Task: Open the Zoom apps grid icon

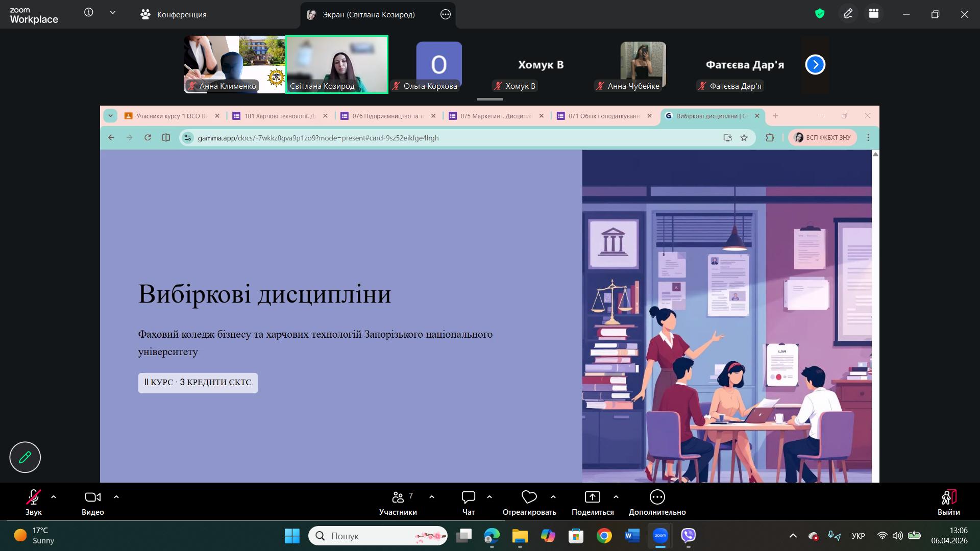Action: (x=874, y=14)
